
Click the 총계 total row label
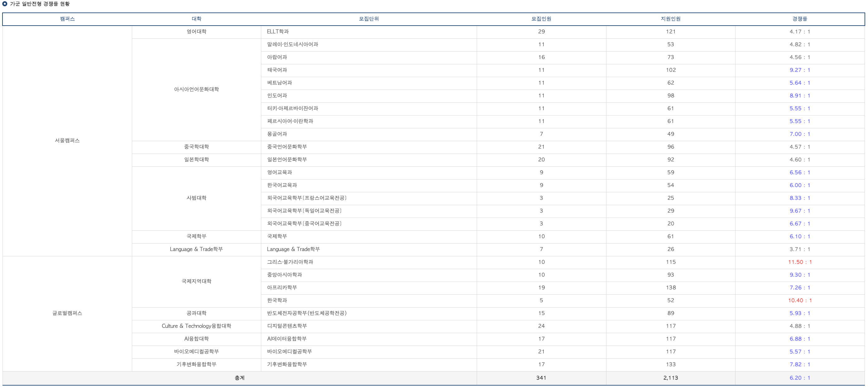(x=239, y=377)
